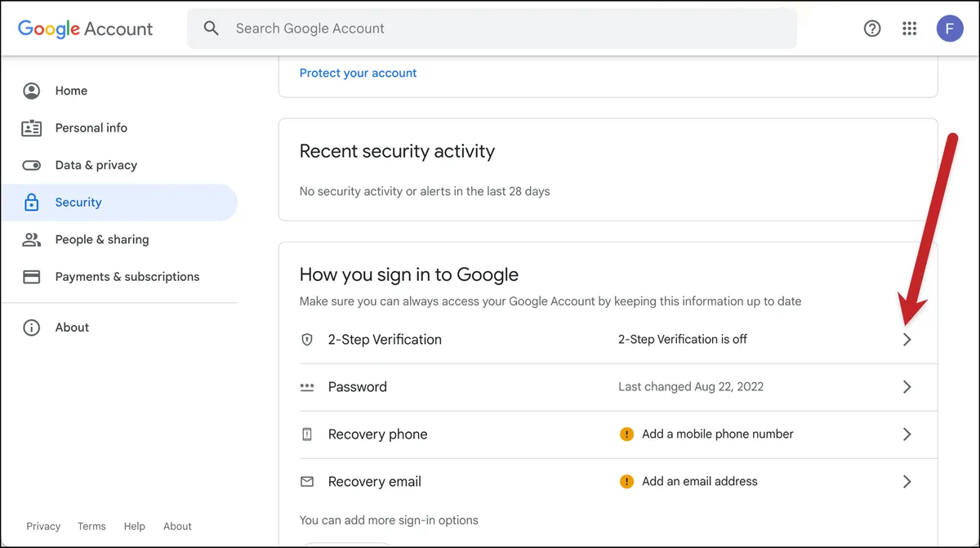This screenshot has width=980, height=548.
Task: Click 'Recent security activity' heading
Action: click(397, 151)
